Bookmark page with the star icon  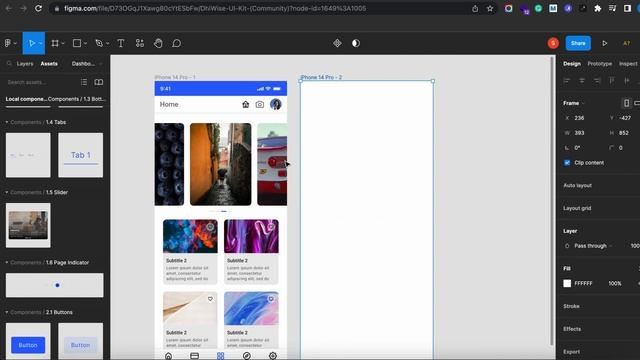click(490, 8)
